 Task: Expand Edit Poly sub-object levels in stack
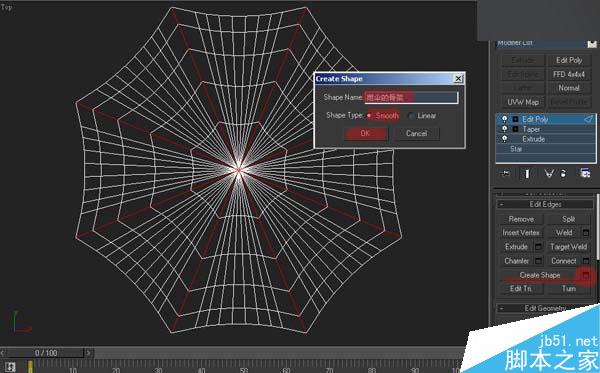(515, 119)
